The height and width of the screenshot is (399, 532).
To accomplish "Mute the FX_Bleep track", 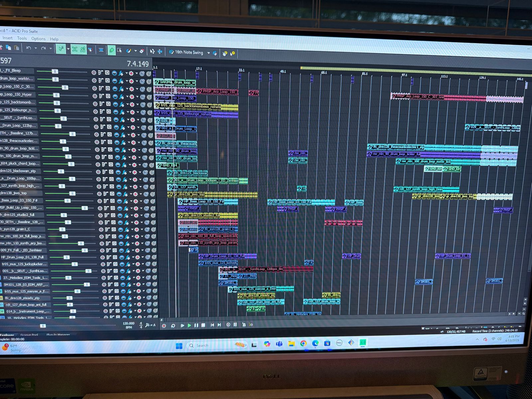I will pos(142,73).
